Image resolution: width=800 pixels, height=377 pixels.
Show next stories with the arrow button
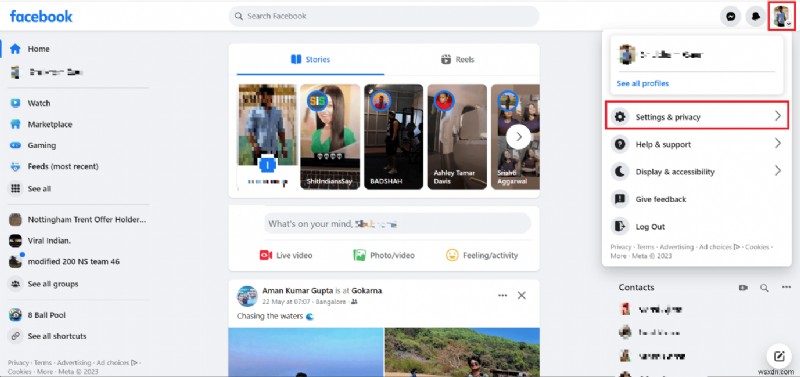coord(518,137)
